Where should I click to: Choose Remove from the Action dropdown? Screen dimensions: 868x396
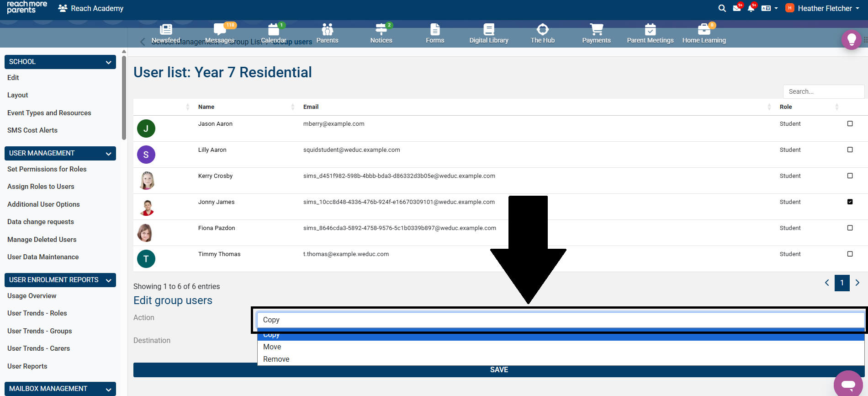pyautogui.click(x=276, y=359)
